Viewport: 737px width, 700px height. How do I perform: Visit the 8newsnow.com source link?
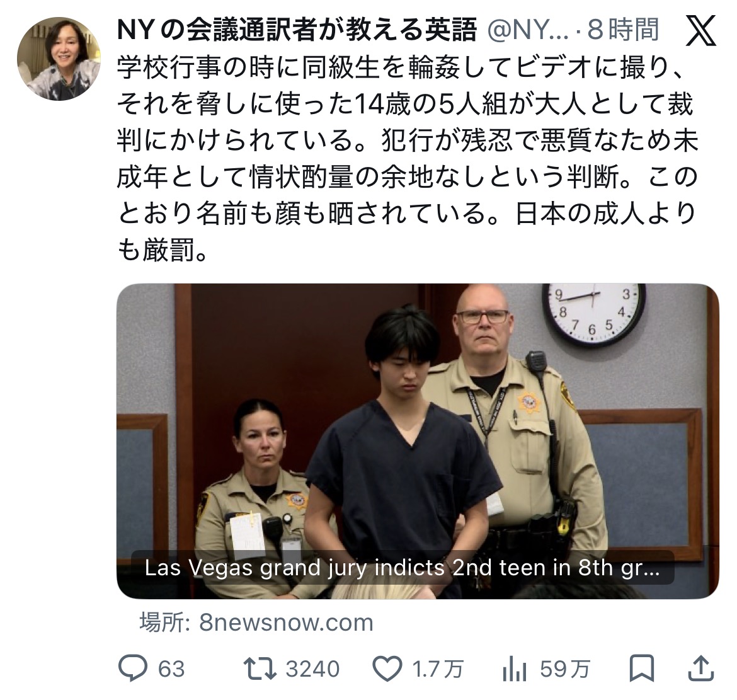pyautogui.click(x=286, y=623)
